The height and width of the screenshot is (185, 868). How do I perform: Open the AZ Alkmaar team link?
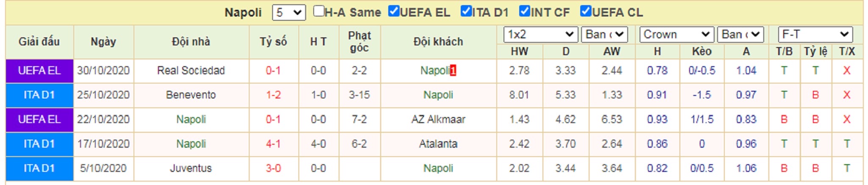(438, 120)
